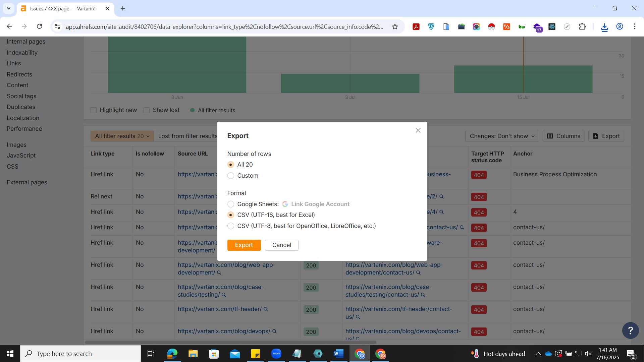Open JavaScript in sidebar

[x=21, y=156]
